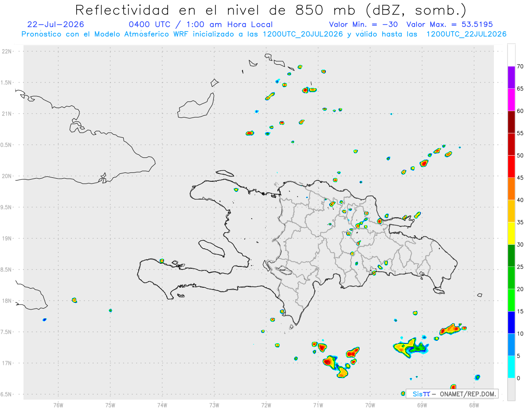532x411 pixels.
Task: Click the cyan 0–5 dBZ color band
Action: (511, 367)
